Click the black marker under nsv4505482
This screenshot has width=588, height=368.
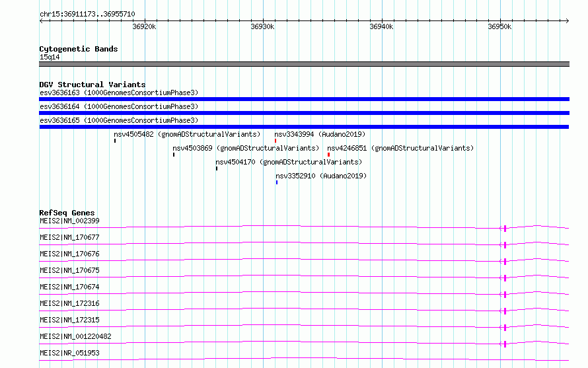coord(115,141)
